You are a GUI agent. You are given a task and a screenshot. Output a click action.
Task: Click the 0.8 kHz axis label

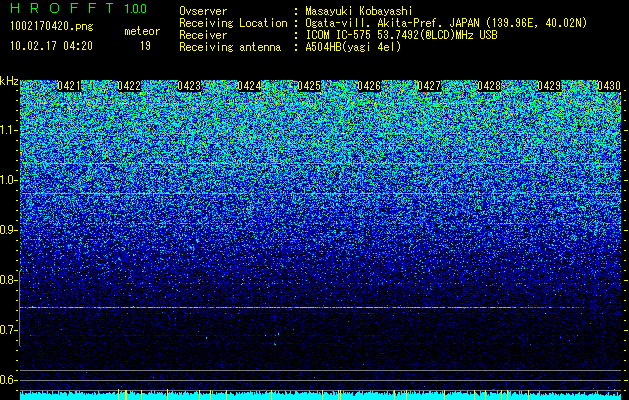[8, 280]
